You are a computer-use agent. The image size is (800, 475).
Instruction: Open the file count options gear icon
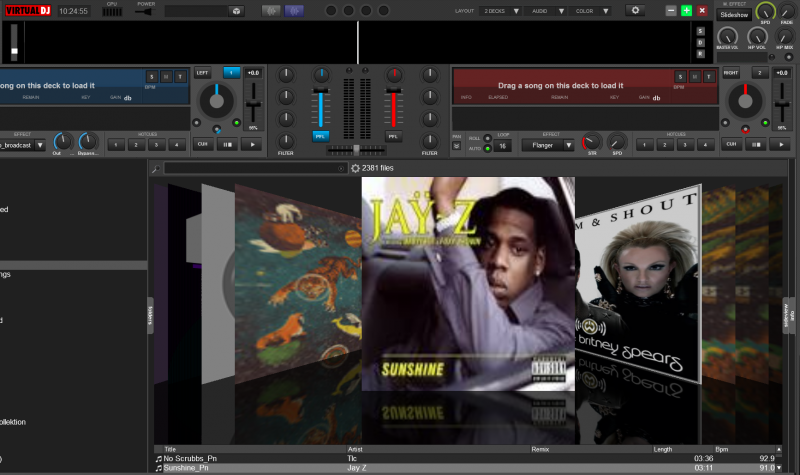(355, 168)
